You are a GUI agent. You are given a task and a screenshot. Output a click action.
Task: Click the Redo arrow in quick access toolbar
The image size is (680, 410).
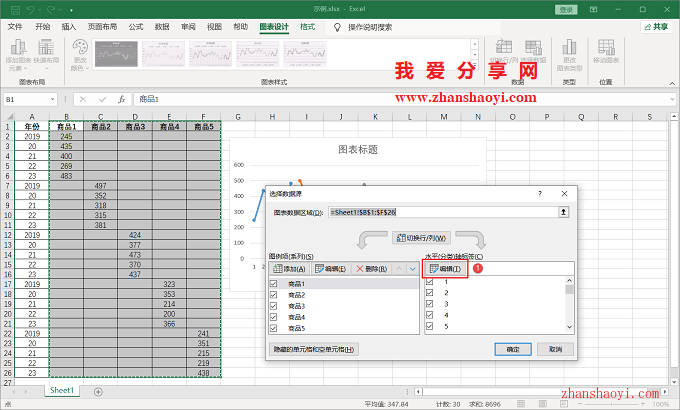51,10
